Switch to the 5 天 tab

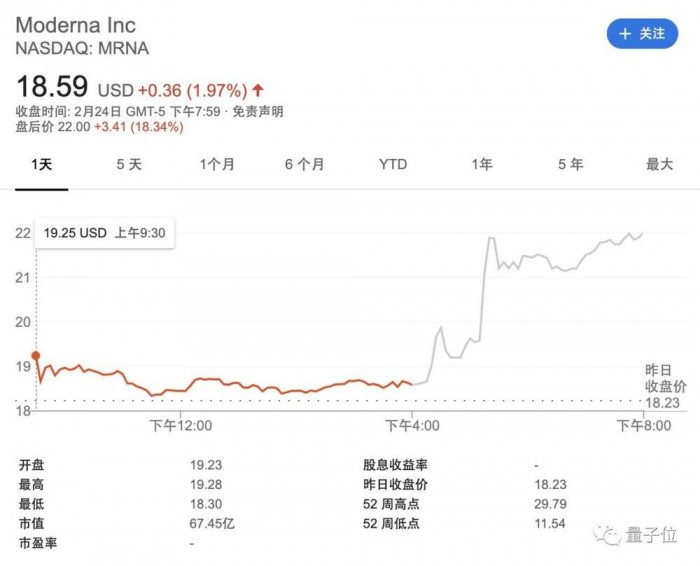click(x=129, y=164)
